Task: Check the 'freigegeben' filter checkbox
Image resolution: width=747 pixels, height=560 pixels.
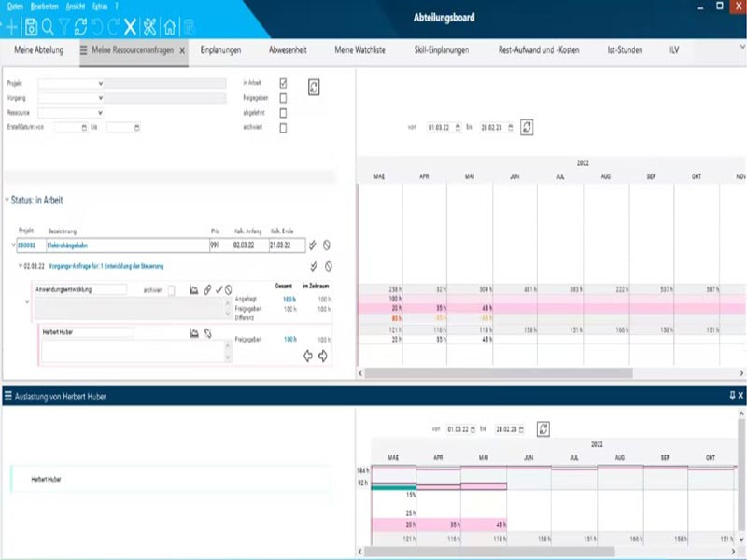Action: point(283,98)
